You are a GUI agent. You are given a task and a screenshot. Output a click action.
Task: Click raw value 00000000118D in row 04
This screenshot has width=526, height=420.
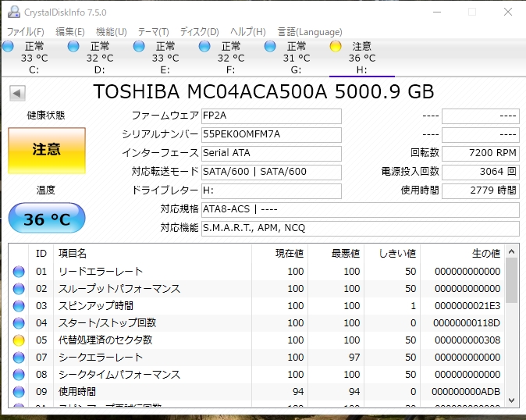(x=467, y=323)
